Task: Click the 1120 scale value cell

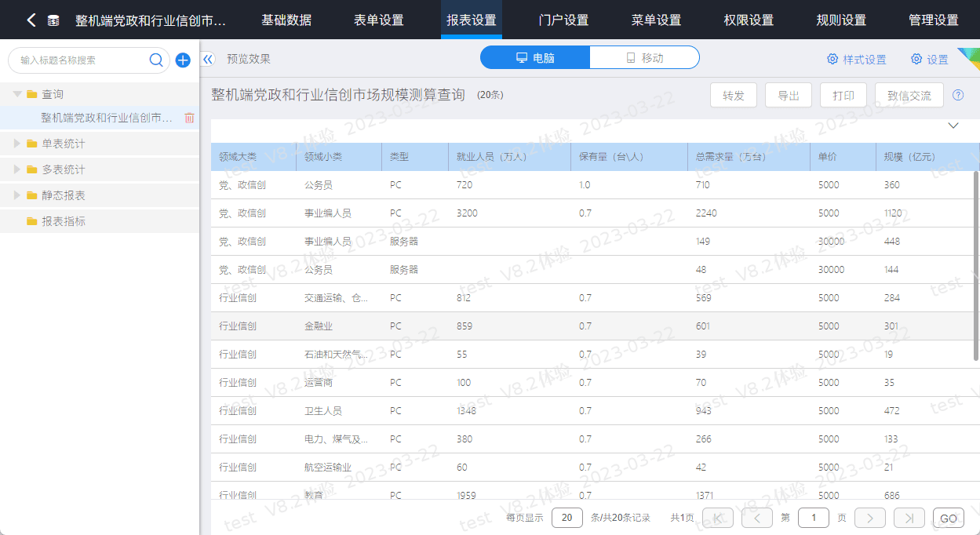Action: pyautogui.click(x=893, y=213)
